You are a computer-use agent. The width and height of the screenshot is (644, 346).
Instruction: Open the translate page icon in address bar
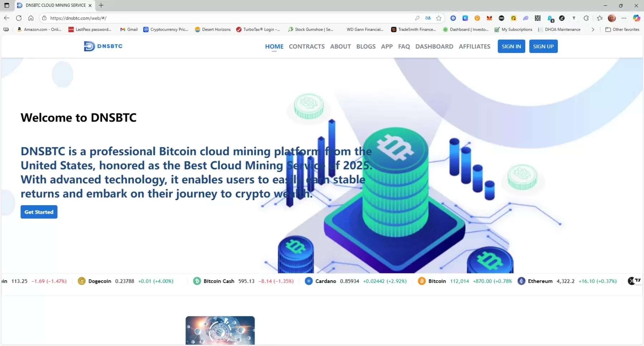coord(428,18)
